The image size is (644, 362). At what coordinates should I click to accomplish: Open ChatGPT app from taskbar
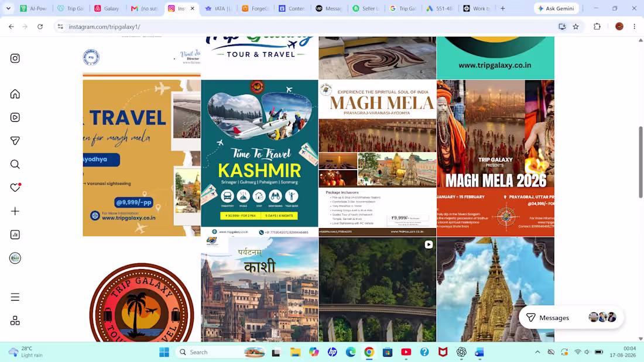pos(461,352)
